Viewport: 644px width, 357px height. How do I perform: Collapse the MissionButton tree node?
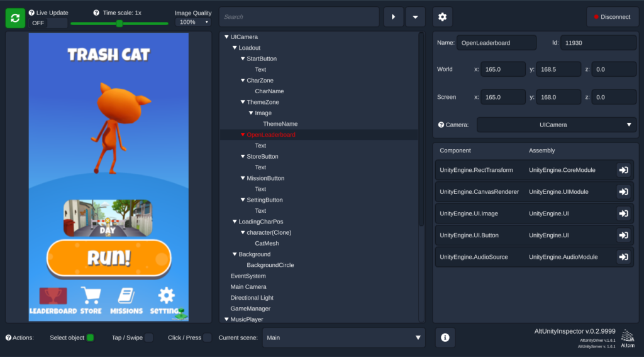(243, 178)
